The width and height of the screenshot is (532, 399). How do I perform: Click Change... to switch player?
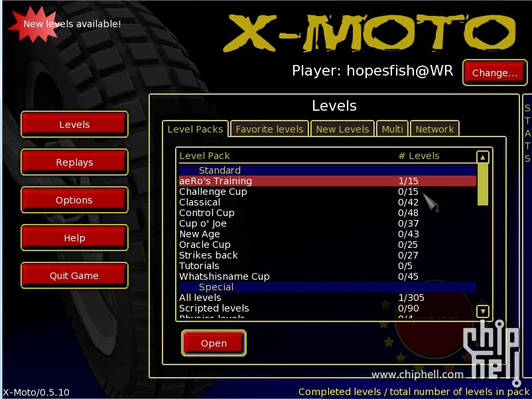[495, 72]
